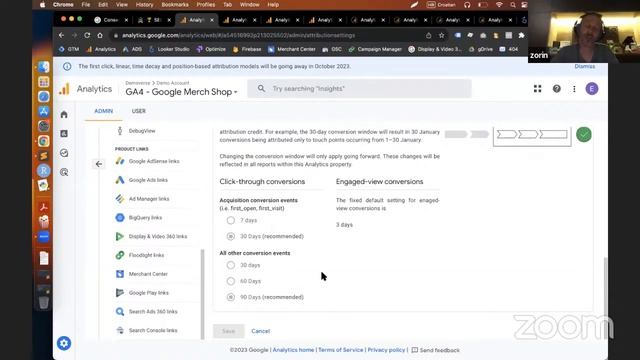Reload the page in Chrome
Viewport: 640px width, 360px height.
(x=87, y=36)
